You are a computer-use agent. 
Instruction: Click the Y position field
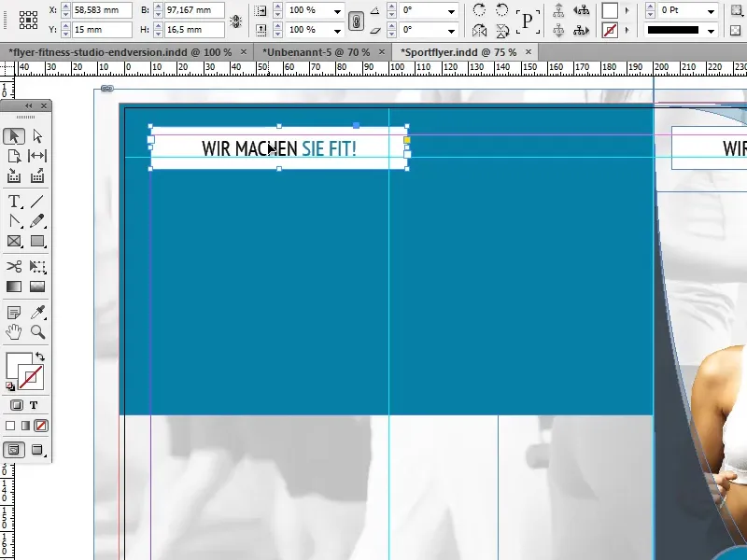[x=102, y=30]
